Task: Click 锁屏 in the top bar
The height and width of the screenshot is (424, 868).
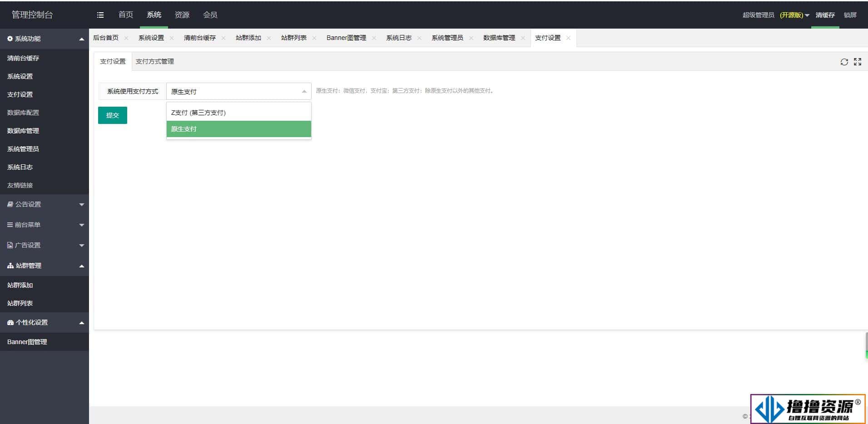Action: (x=850, y=15)
